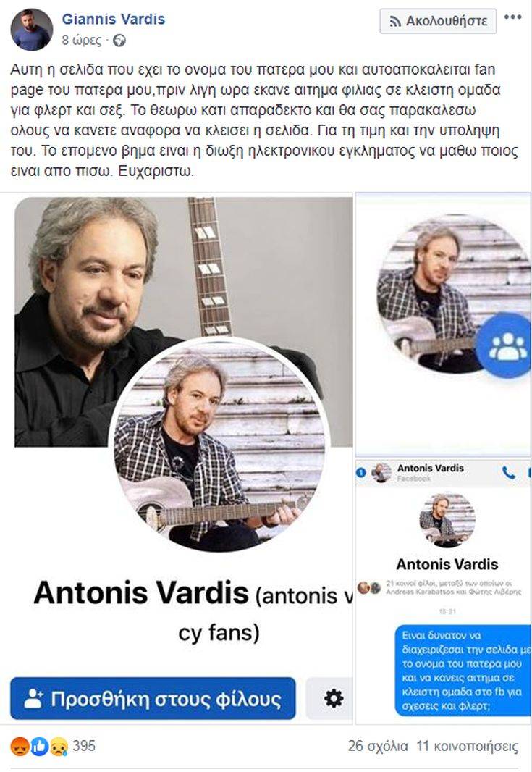
Task: Click the Ακολουθήστε follow button
Action: [438, 21]
